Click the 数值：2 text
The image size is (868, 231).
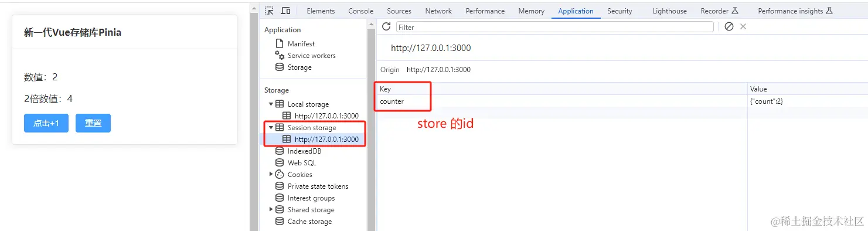coord(41,77)
